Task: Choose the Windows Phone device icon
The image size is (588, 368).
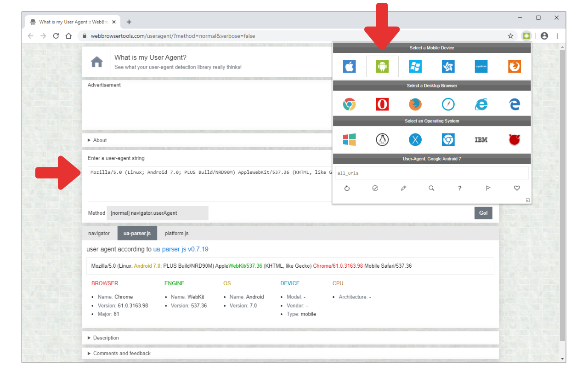Action: (x=415, y=66)
